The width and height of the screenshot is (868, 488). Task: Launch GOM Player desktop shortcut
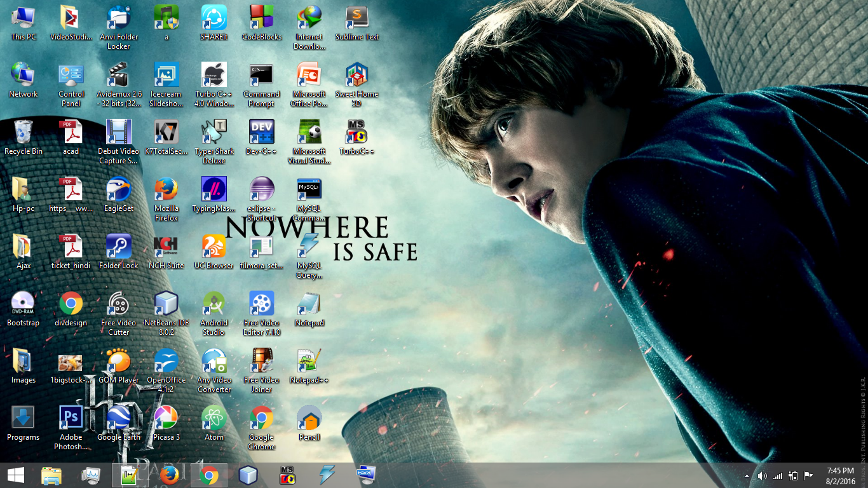(119, 367)
